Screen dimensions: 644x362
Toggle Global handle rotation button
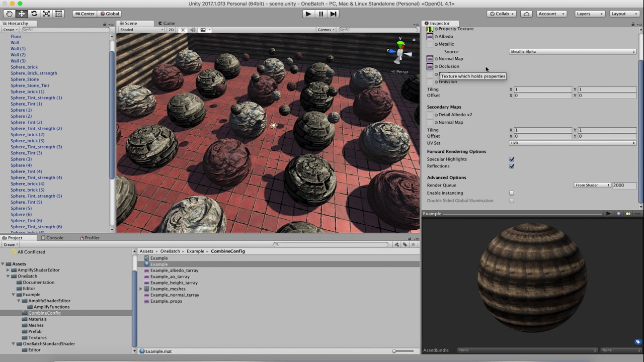(x=109, y=14)
